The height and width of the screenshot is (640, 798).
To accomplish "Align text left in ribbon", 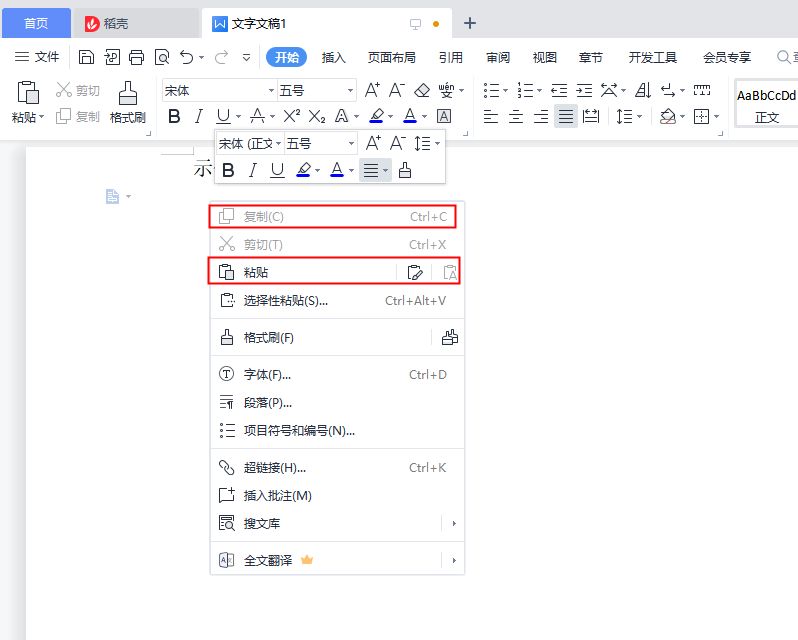I will (x=491, y=117).
